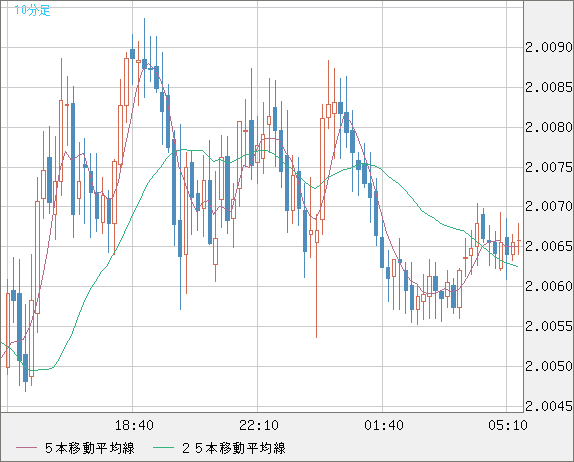The image size is (574, 462).
Task: Click the 18:40 time axis label
Action: coord(134,425)
